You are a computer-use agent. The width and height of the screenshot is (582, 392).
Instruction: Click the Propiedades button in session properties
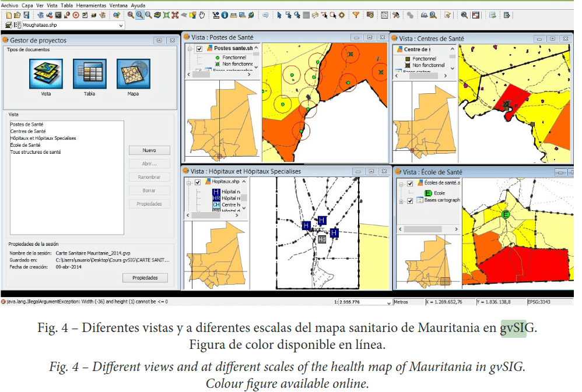(145, 278)
